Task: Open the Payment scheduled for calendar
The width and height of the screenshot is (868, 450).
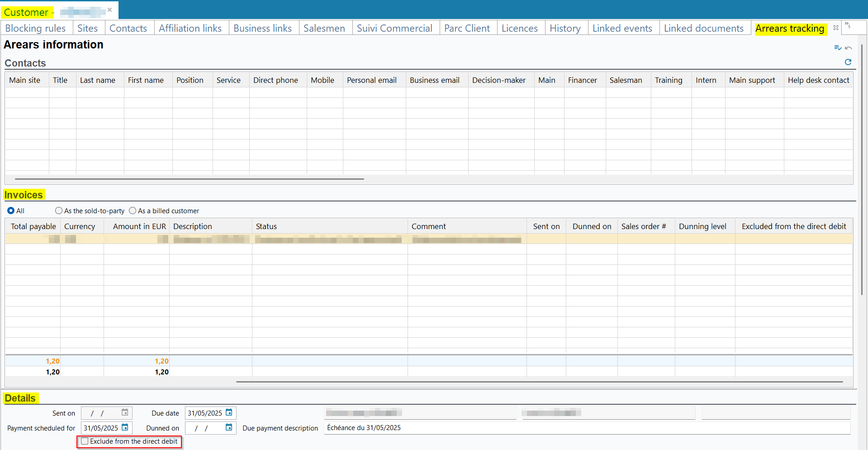Action: (x=125, y=427)
